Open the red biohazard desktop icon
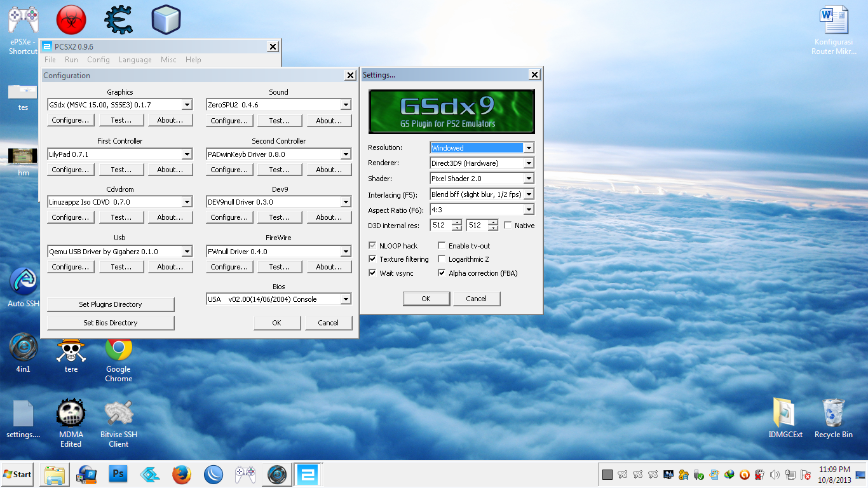Viewport: 868px width, 488px height. click(71, 20)
